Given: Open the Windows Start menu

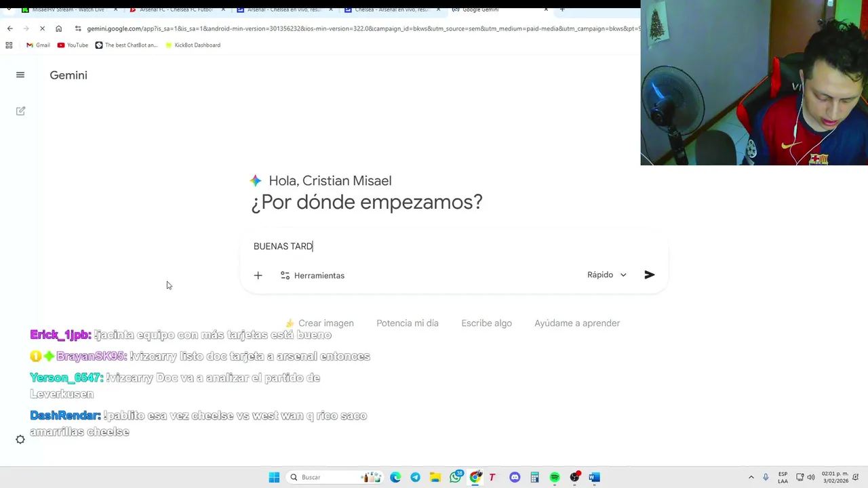Looking at the screenshot, I should [274, 477].
